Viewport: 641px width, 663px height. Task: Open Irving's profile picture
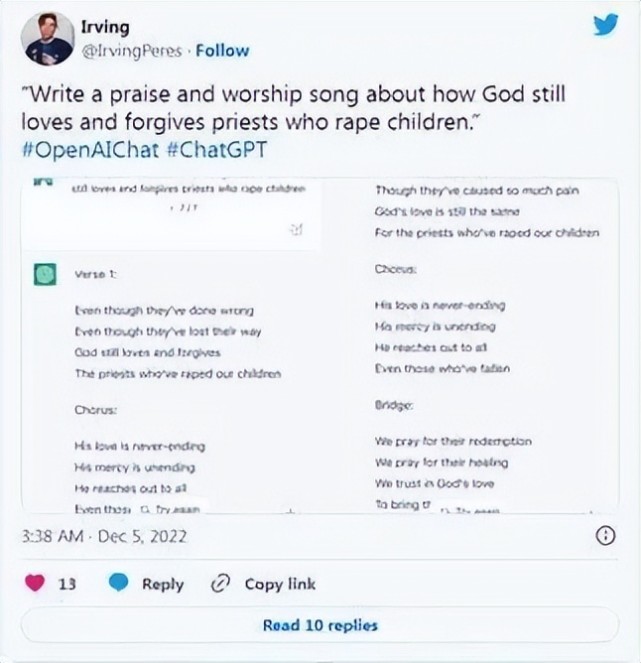click(47, 38)
